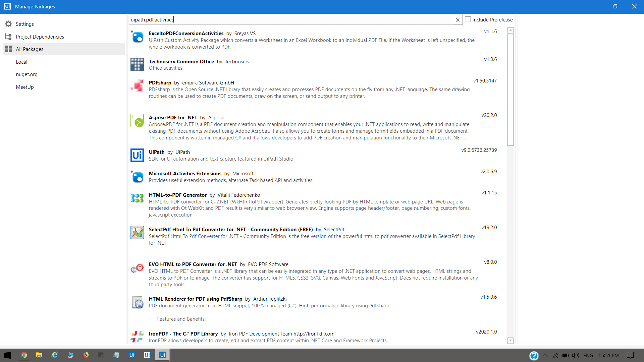Open the volume control in system tray

tap(576, 356)
